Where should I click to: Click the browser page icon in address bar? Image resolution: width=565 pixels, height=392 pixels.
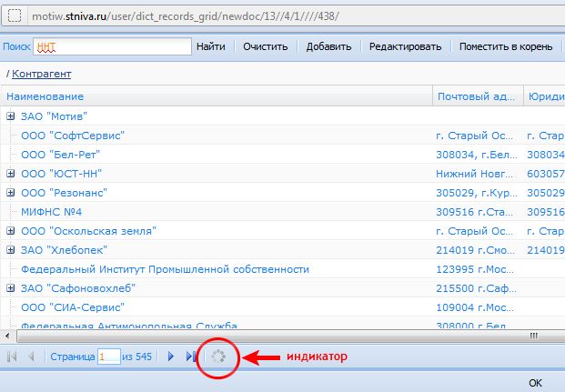pyautogui.click(x=14, y=15)
